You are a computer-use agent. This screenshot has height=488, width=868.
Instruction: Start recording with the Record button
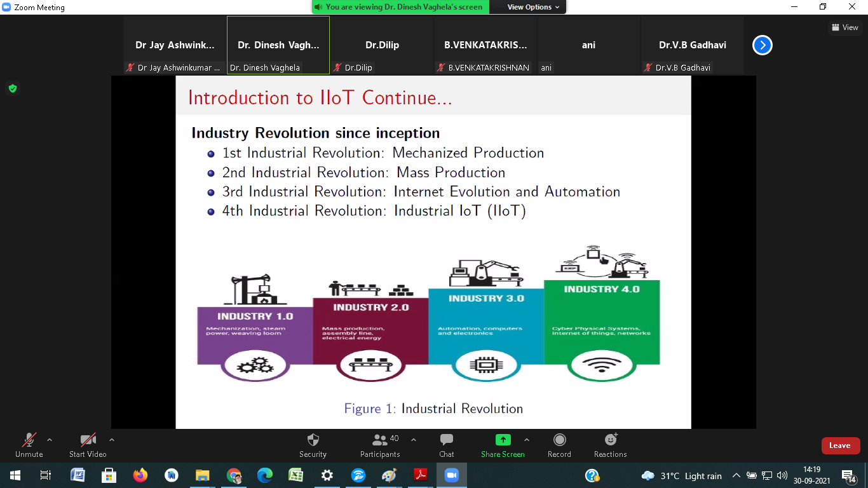559,445
